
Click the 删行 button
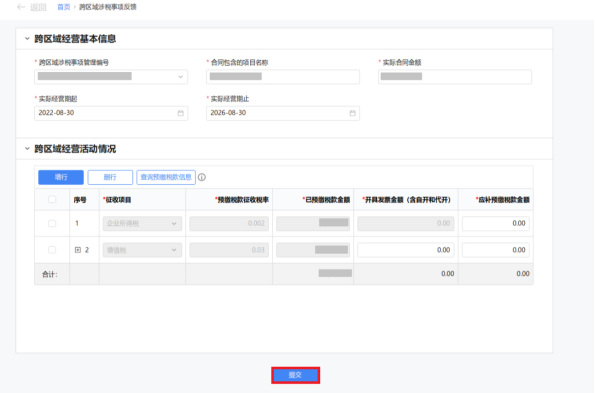[x=110, y=177]
